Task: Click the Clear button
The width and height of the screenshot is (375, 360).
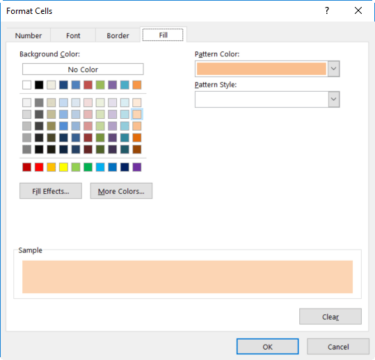Action: pos(330,317)
